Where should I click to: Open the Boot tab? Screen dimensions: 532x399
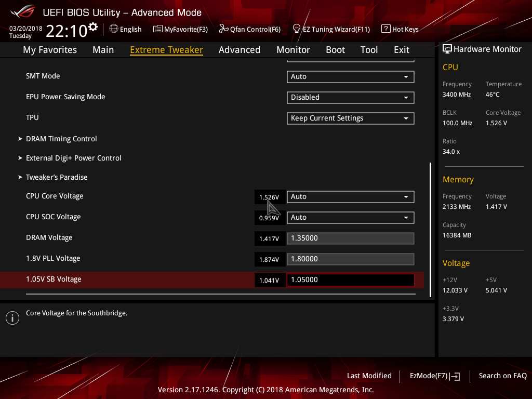[335, 50]
